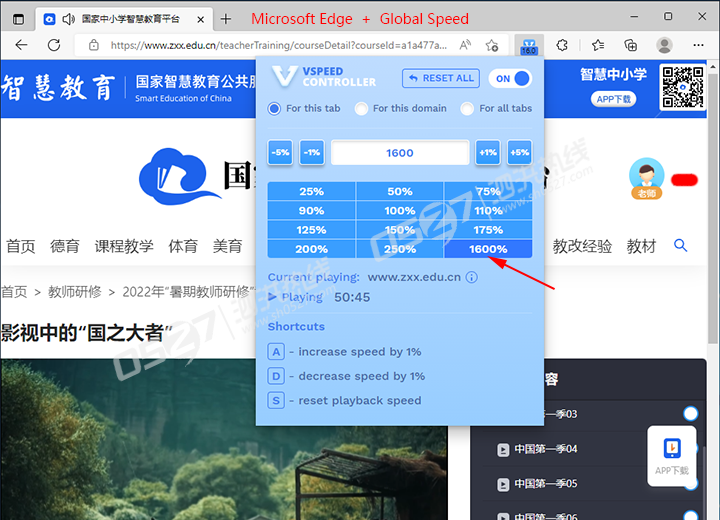Click the address bar URL

click(278, 45)
